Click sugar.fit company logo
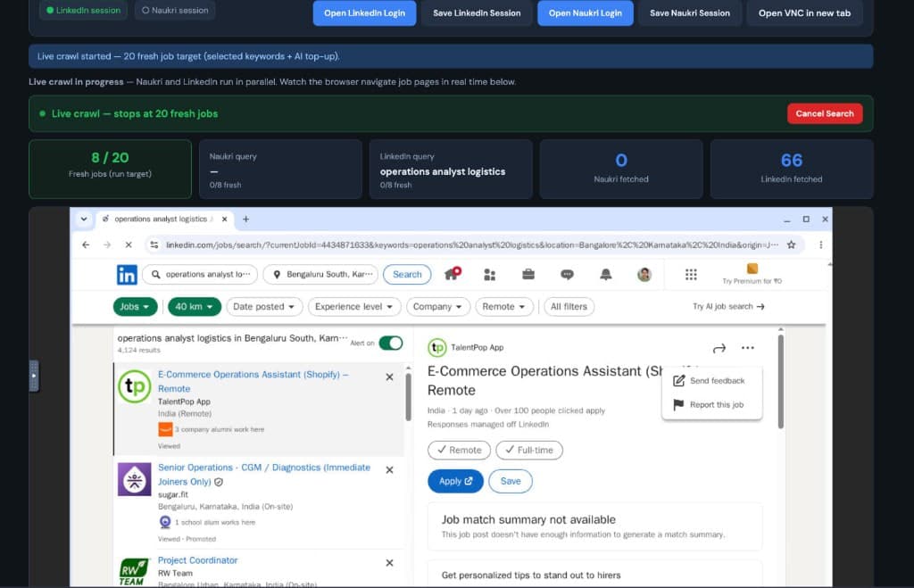Screen dimensions: 914x588 point(135,479)
